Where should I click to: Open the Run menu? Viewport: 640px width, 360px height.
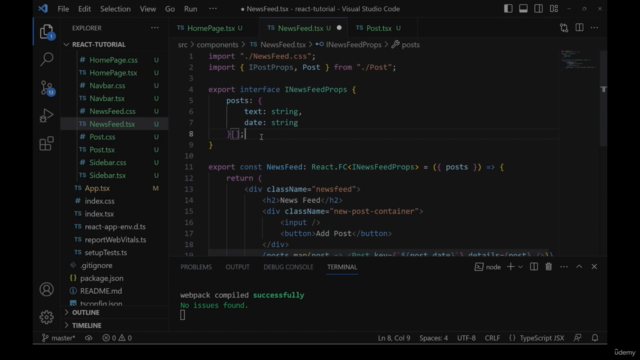(x=191, y=9)
